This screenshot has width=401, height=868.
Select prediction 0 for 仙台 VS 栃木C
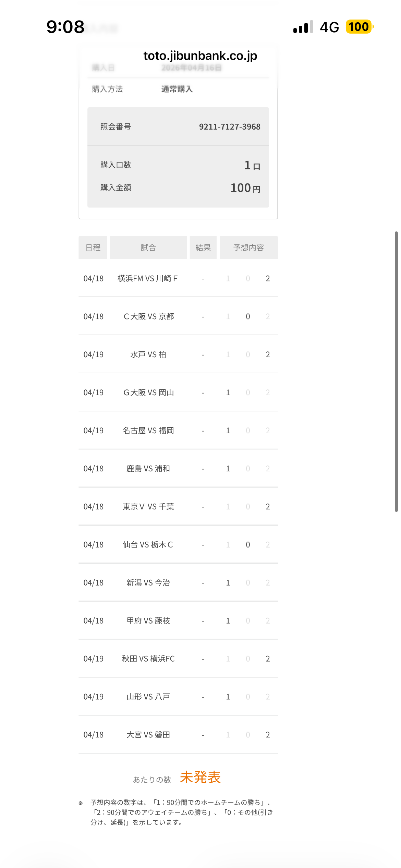coord(248,545)
